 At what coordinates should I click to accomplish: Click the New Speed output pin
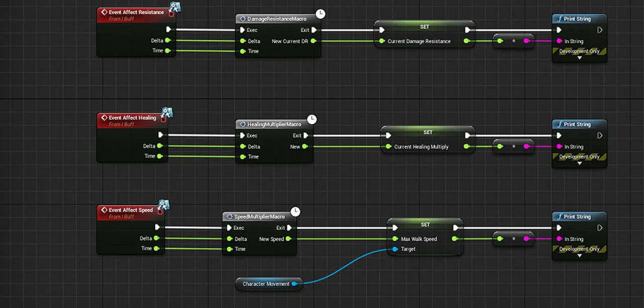click(x=289, y=239)
